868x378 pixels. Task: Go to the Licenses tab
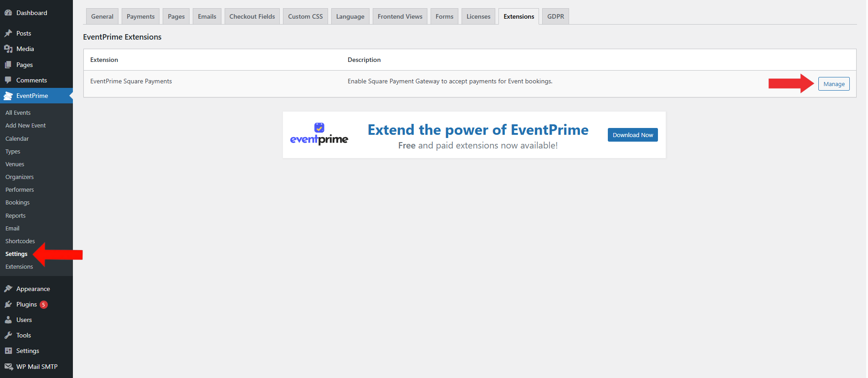[478, 16]
